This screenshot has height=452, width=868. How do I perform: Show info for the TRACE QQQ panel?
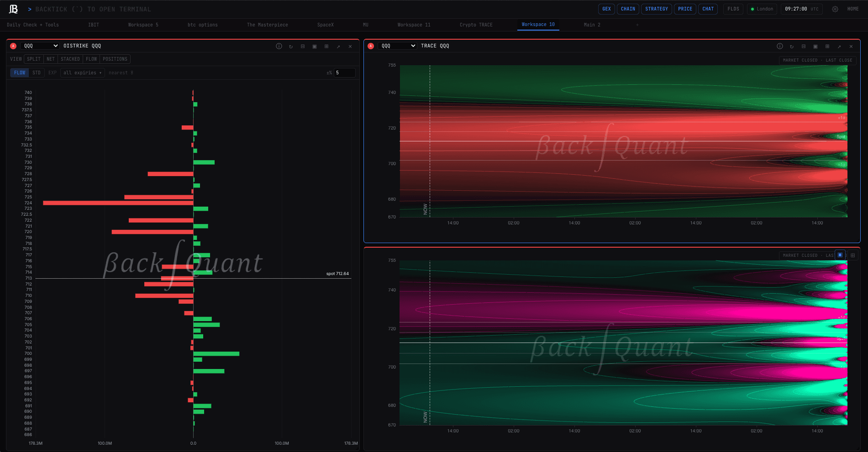(780, 46)
